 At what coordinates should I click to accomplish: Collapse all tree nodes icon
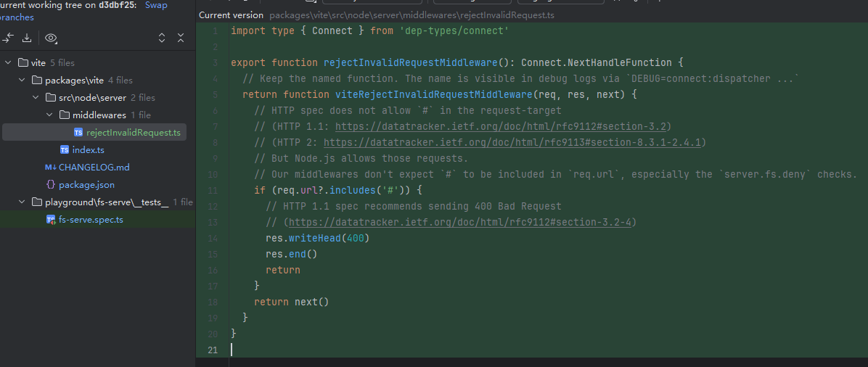[181, 38]
